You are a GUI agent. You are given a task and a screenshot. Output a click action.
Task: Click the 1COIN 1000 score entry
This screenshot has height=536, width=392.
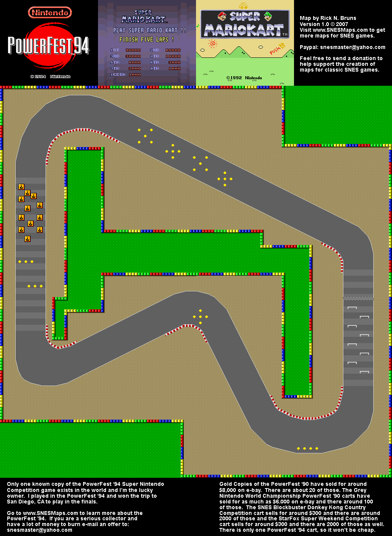pyautogui.click(x=126, y=75)
